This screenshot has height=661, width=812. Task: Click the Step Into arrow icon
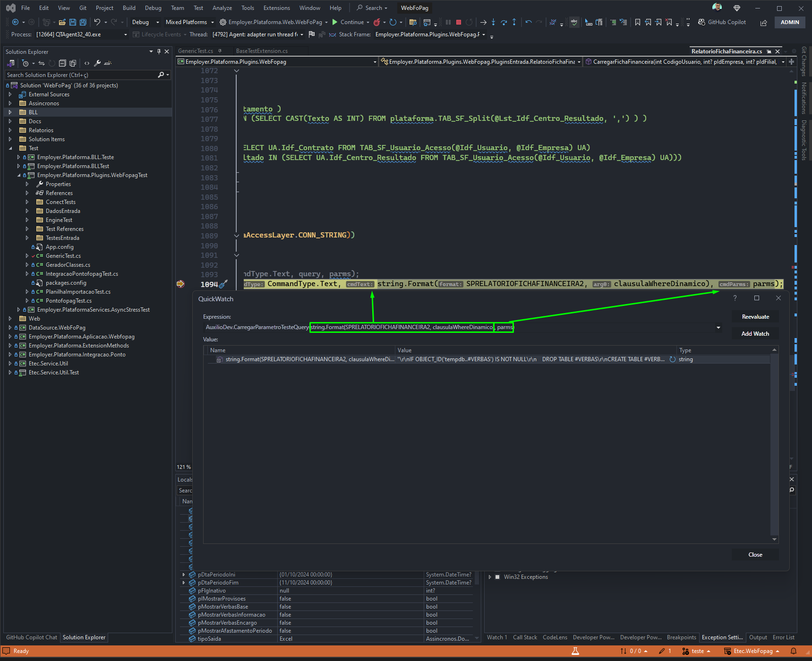pyautogui.click(x=493, y=22)
